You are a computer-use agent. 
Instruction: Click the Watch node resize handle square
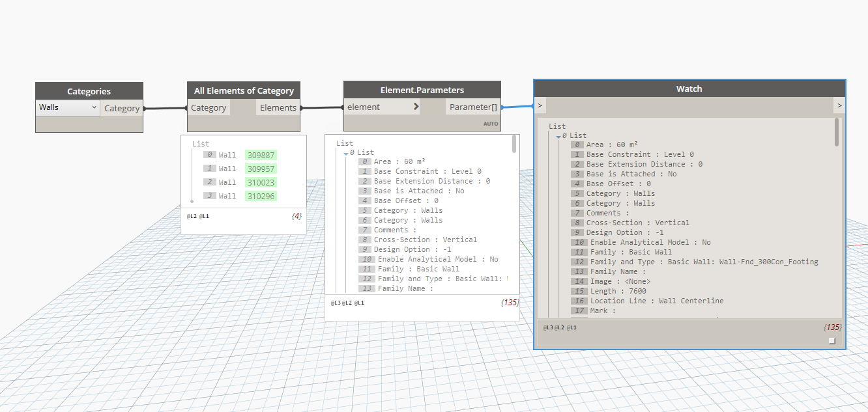[x=832, y=340]
